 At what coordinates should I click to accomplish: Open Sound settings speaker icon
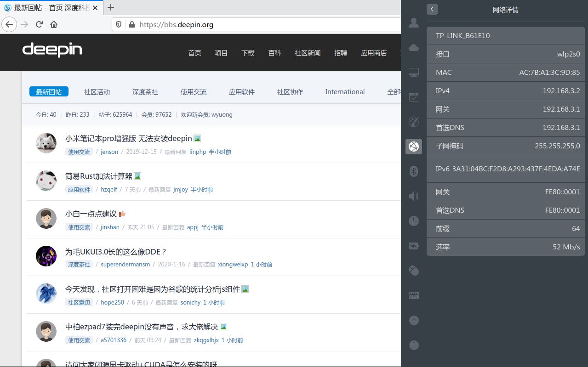[x=414, y=196]
